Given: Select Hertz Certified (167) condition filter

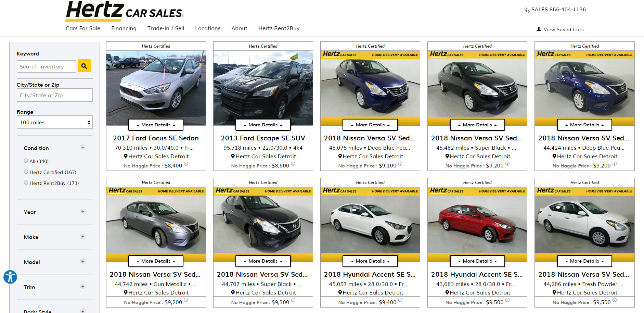Looking at the screenshot, I should coord(26,172).
